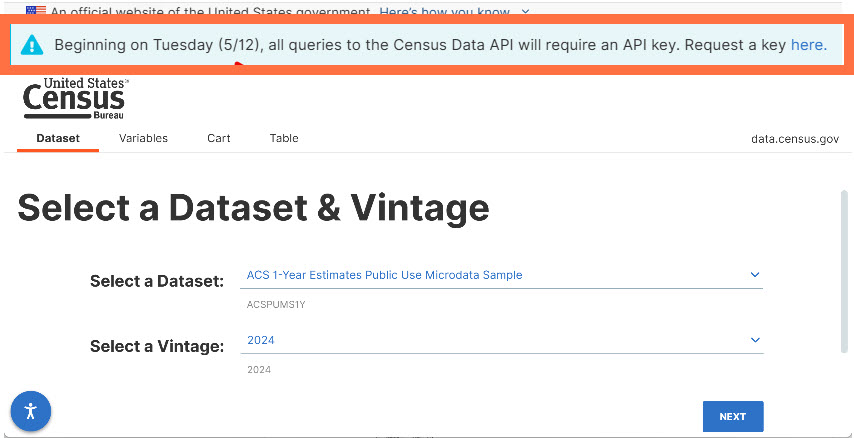Click the "Select a Dataset:" label
The height and width of the screenshot is (438, 854).
click(157, 281)
